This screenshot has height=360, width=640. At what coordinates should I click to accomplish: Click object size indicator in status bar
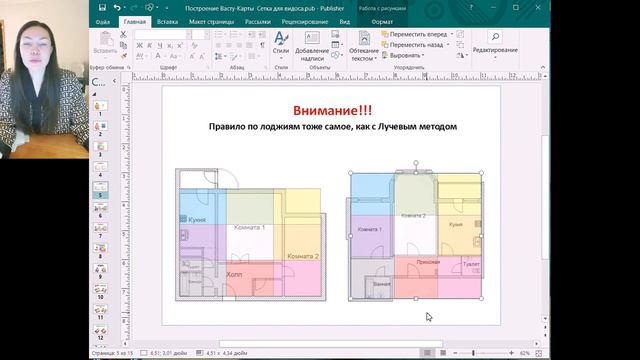click(x=221, y=353)
